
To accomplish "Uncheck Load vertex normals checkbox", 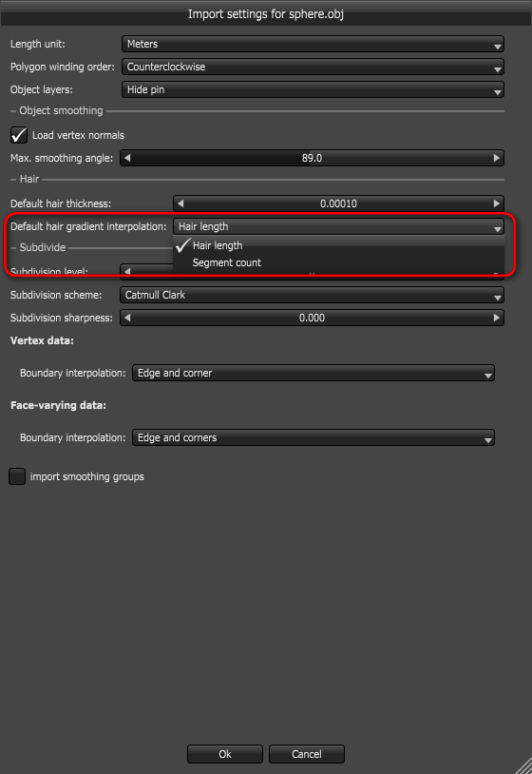I will tap(19, 135).
